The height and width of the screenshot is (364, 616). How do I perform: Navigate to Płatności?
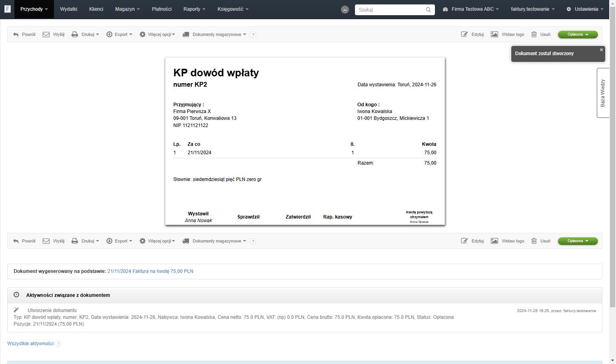point(162,9)
